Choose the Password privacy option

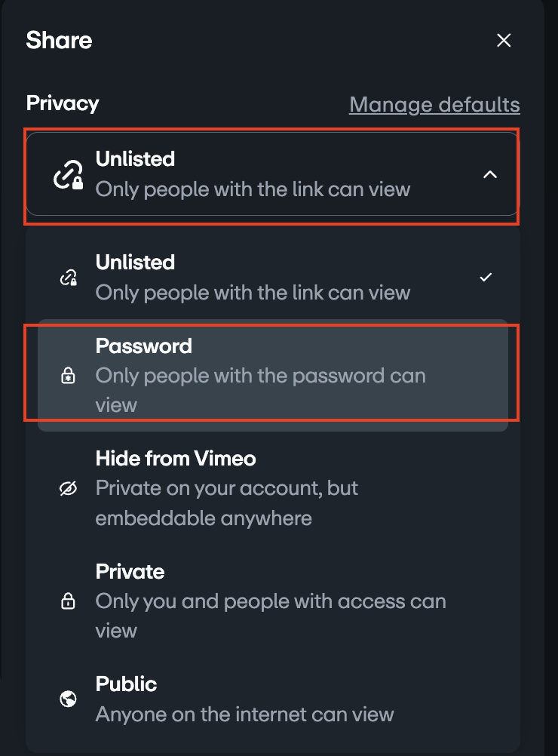(x=271, y=375)
